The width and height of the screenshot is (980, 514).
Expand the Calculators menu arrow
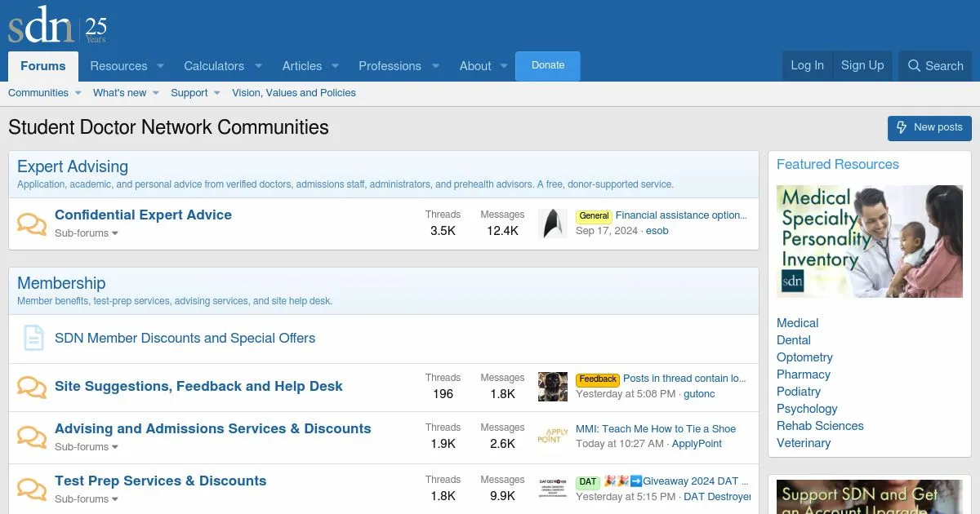coord(258,66)
